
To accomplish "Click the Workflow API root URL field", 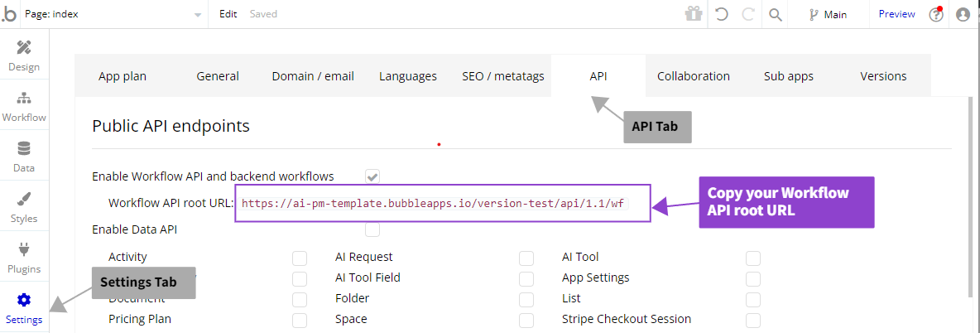I will (433, 204).
